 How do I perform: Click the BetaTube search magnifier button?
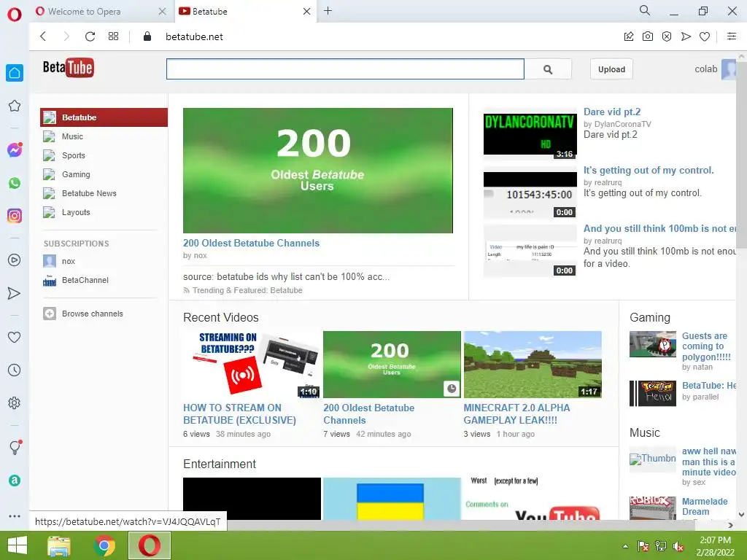coord(548,69)
